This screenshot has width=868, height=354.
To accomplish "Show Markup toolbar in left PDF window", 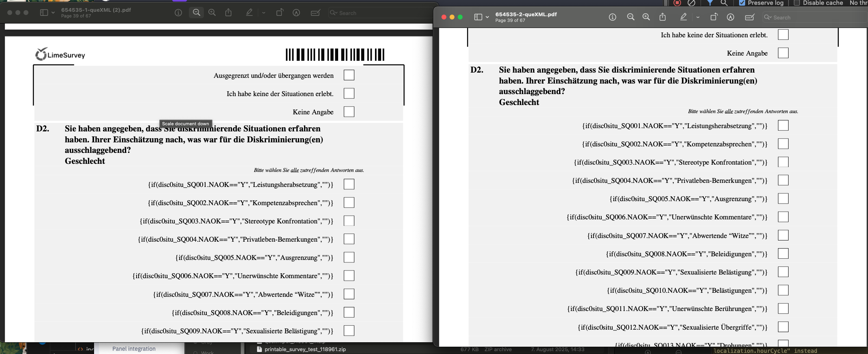I will click(x=296, y=13).
